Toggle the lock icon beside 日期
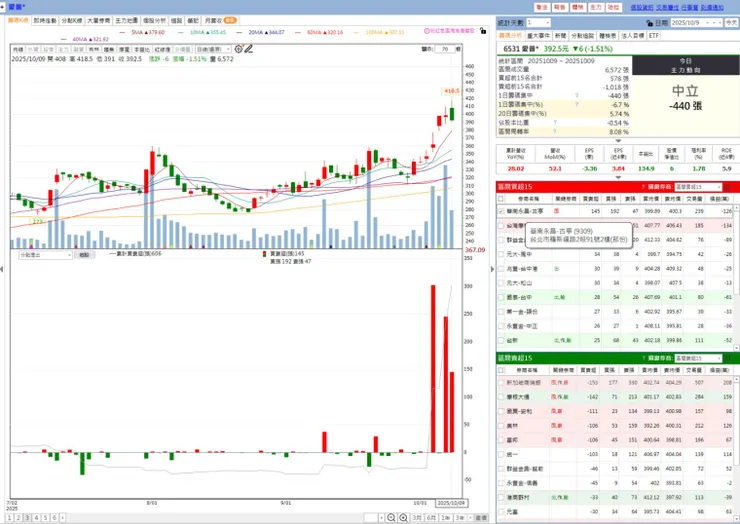This screenshot has width=740, height=524. click(649, 23)
